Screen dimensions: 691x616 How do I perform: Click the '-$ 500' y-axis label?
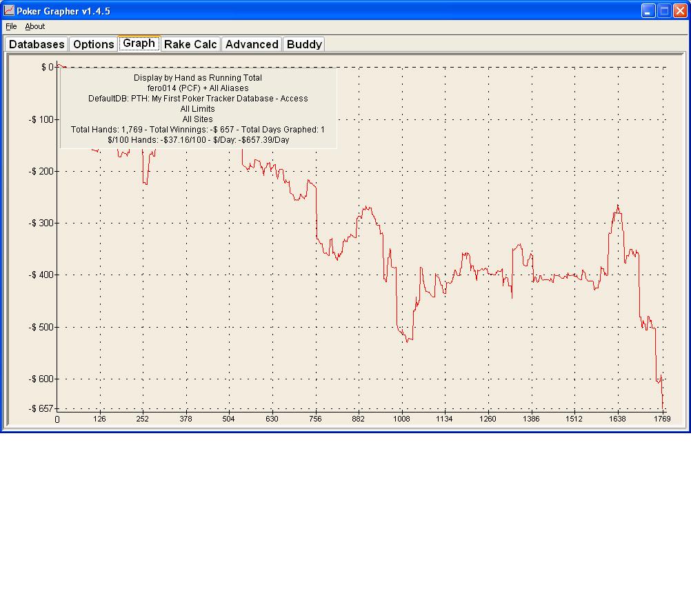click(x=41, y=327)
